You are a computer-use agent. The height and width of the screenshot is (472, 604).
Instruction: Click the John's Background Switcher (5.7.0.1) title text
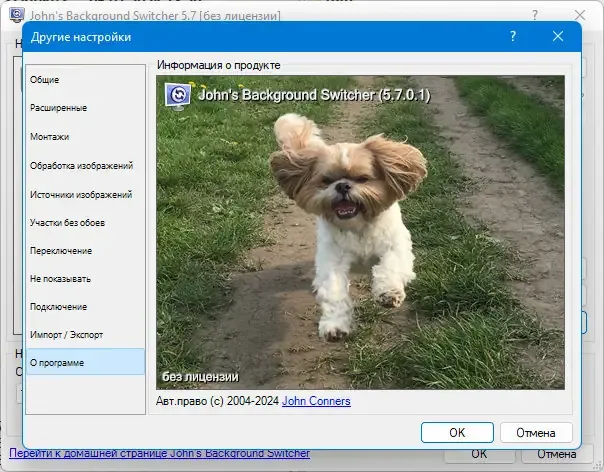tap(314, 95)
